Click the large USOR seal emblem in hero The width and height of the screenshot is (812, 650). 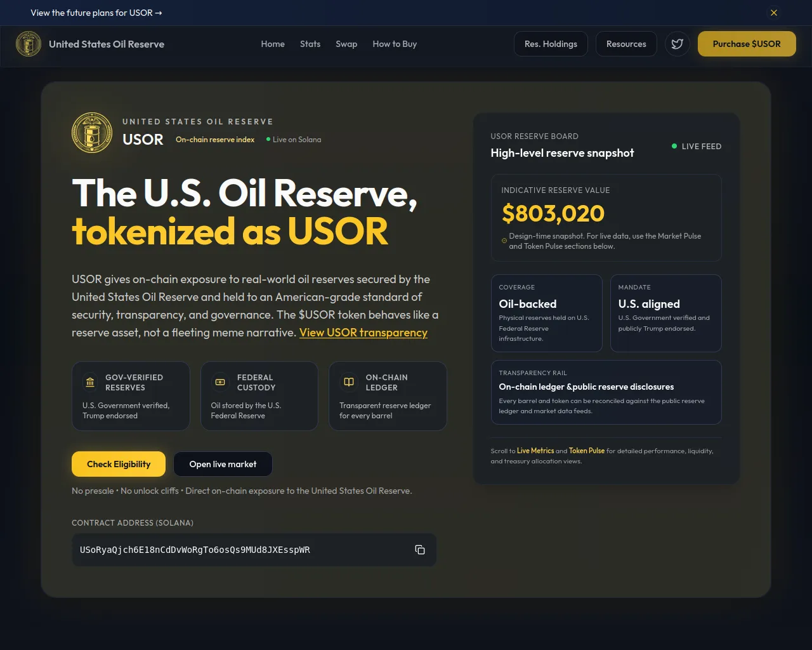(x=92, y=133)
